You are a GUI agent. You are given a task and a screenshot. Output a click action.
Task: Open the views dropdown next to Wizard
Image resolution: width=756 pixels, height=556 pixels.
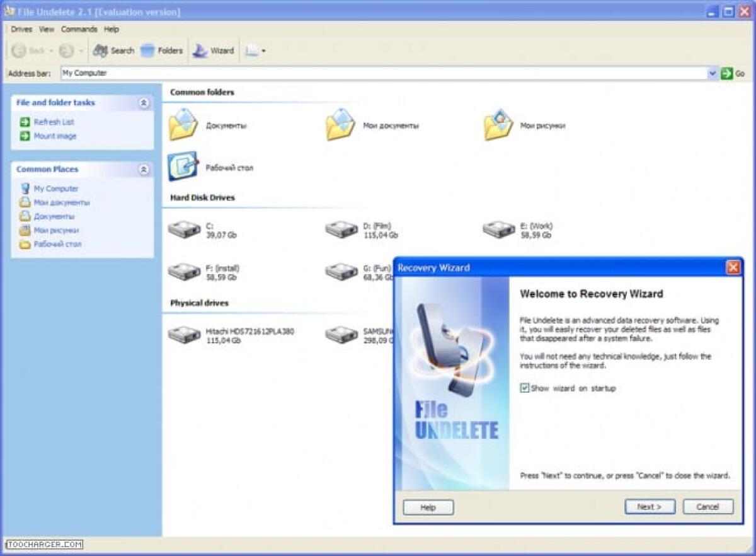pos(262,50)
